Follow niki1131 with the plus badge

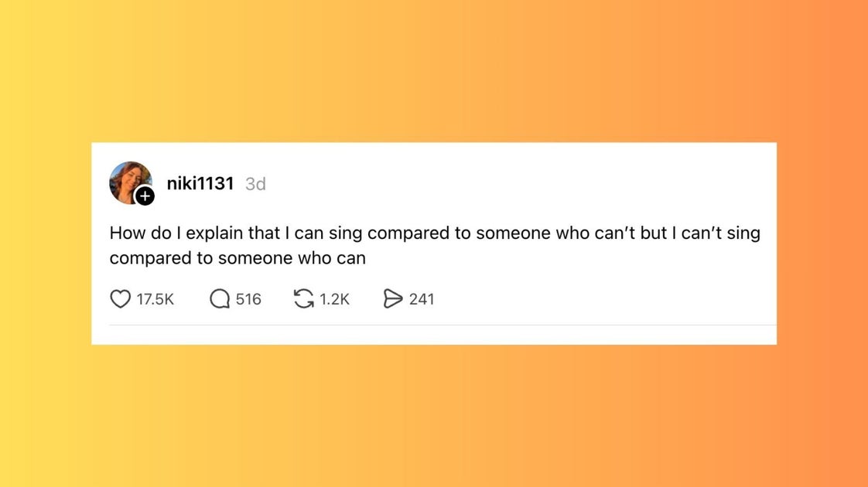coord(145,196)
